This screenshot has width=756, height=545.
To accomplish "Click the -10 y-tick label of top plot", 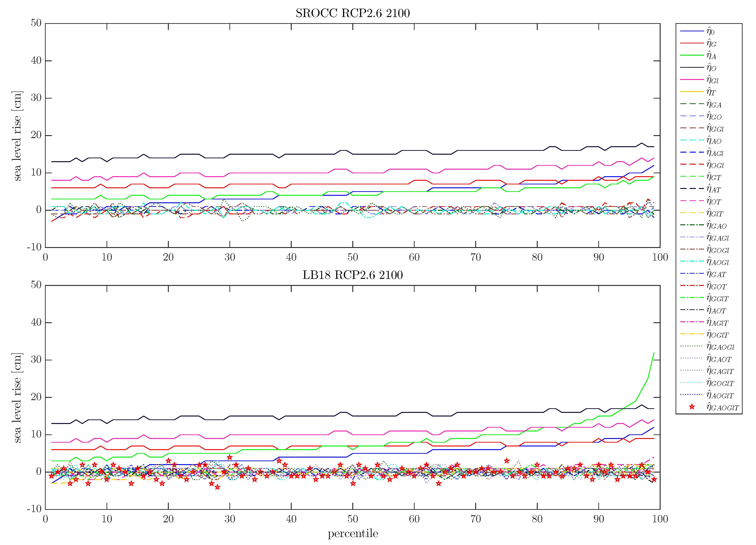I will click(x=34, y=247).
